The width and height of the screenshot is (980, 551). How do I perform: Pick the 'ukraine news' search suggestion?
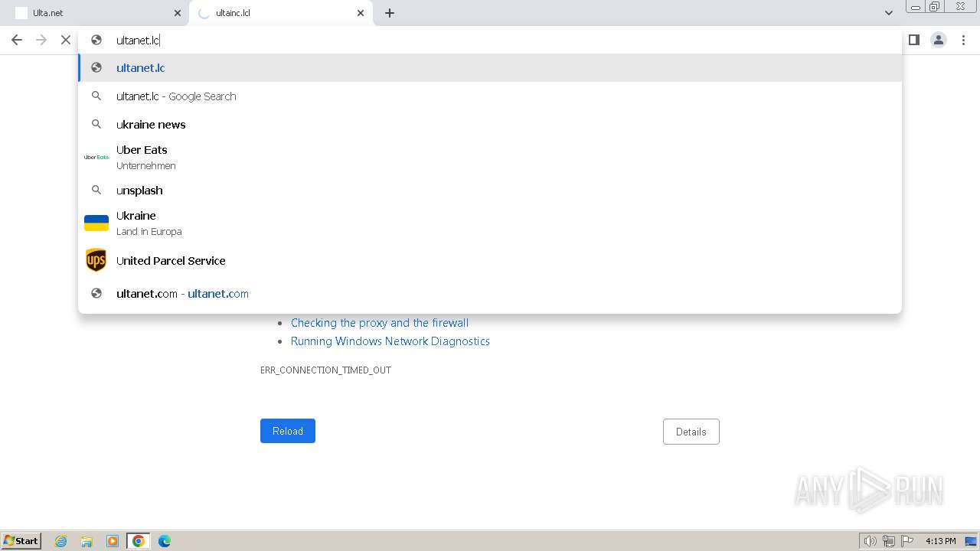coord(490,125)
